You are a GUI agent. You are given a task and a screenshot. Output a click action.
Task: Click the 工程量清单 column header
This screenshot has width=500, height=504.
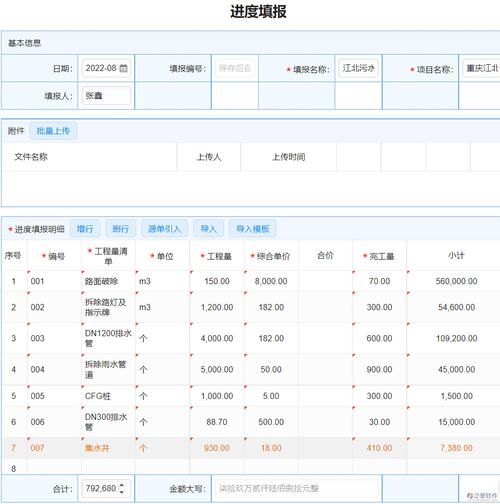click(x=108, y=256)
